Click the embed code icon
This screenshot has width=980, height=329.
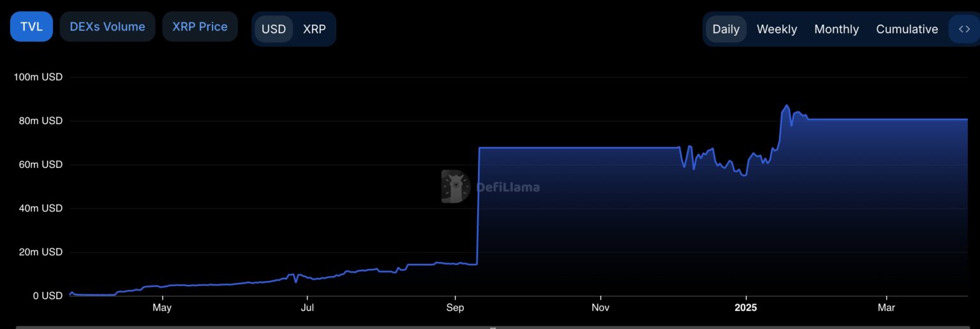[963, 29]
